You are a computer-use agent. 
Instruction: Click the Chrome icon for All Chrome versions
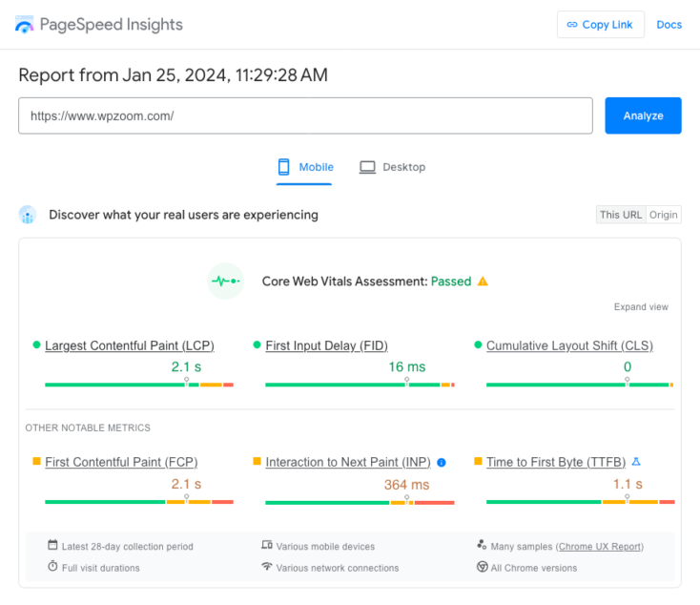[483, 567]
